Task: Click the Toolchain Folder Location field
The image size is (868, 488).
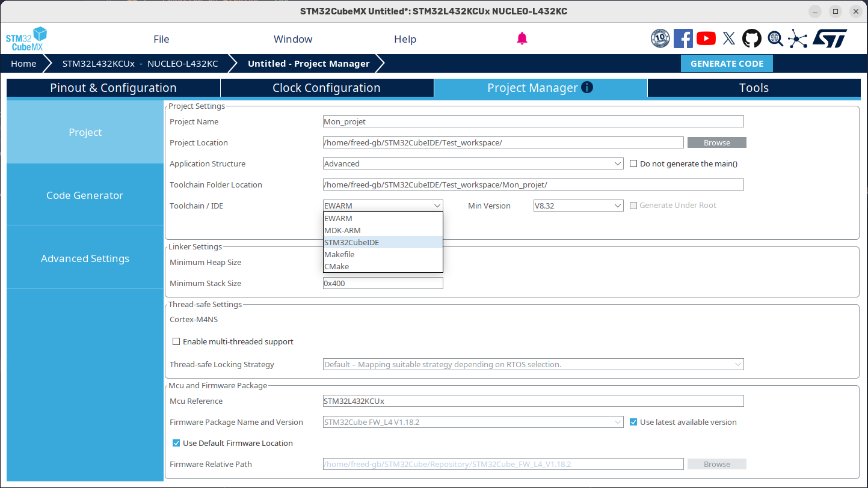Action: pos(534,185)
